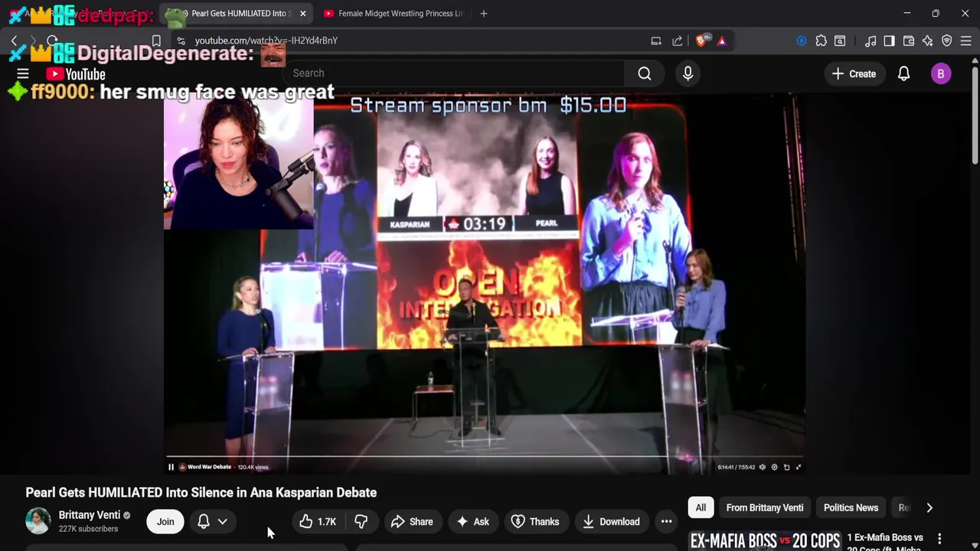
Task: Open Brittany Venti channel avatar
Action: pyautogui.click(x=38, y=521)
